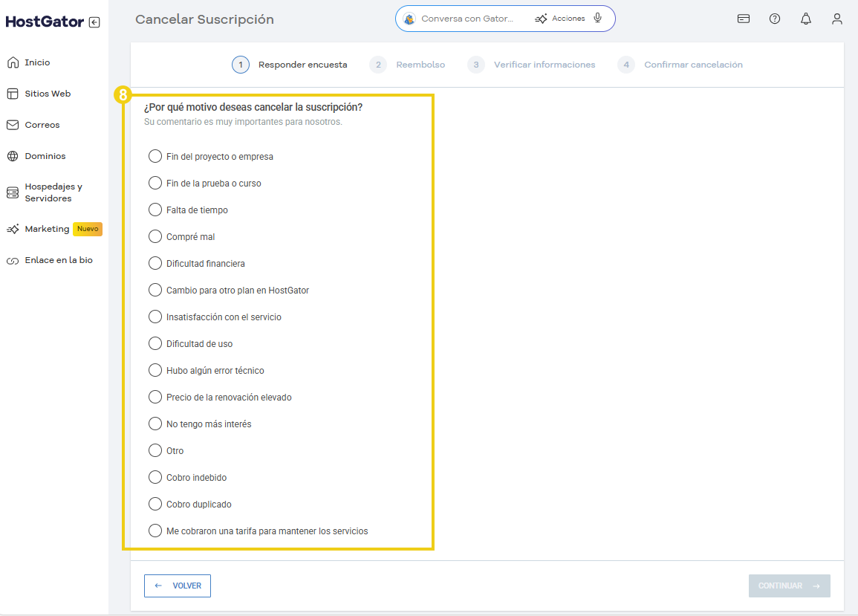Click the Dominios globe icon
This screenshot has width=858, height=616.
11,155
